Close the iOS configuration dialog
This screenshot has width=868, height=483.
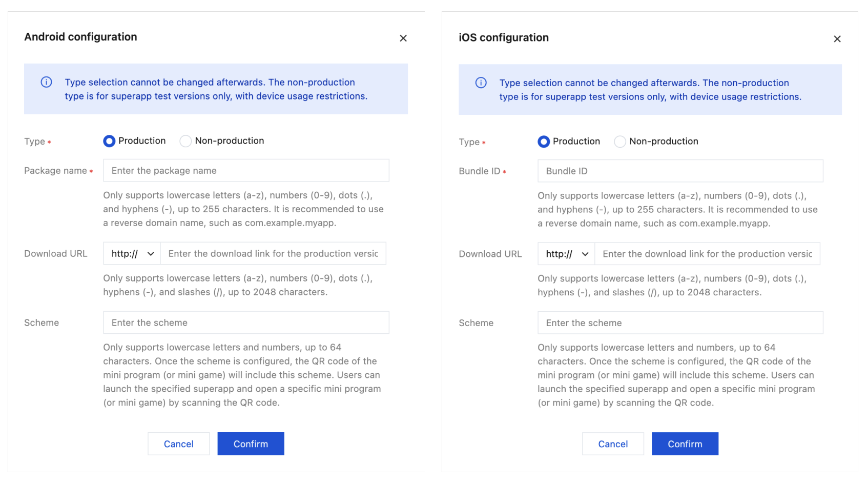pyautogui.click(x=837, y=39)
